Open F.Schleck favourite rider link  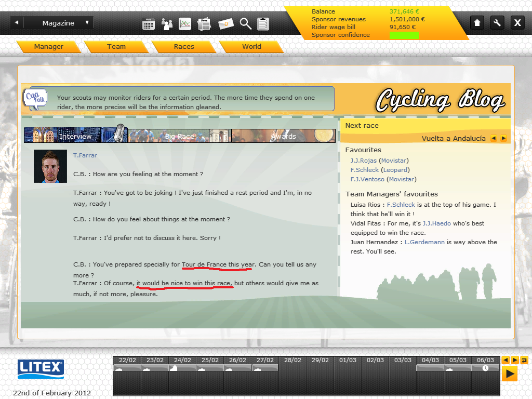pos(364,170)
